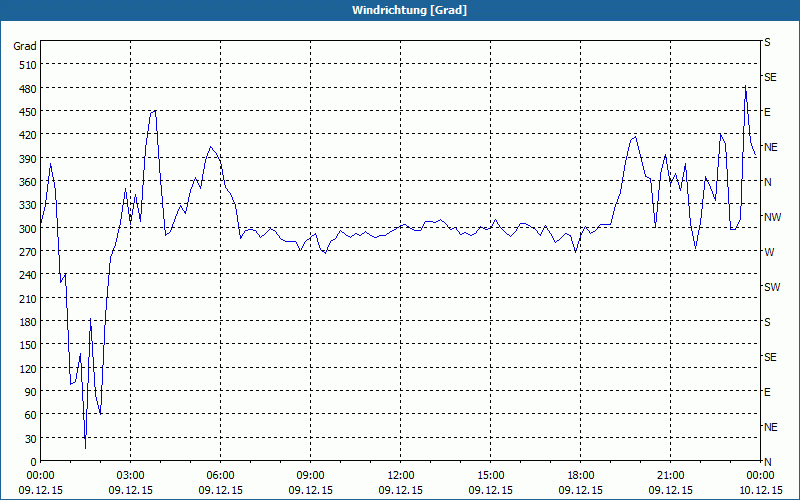Click the "NE" compass label beside the 420 gridline

pos(771,147)
